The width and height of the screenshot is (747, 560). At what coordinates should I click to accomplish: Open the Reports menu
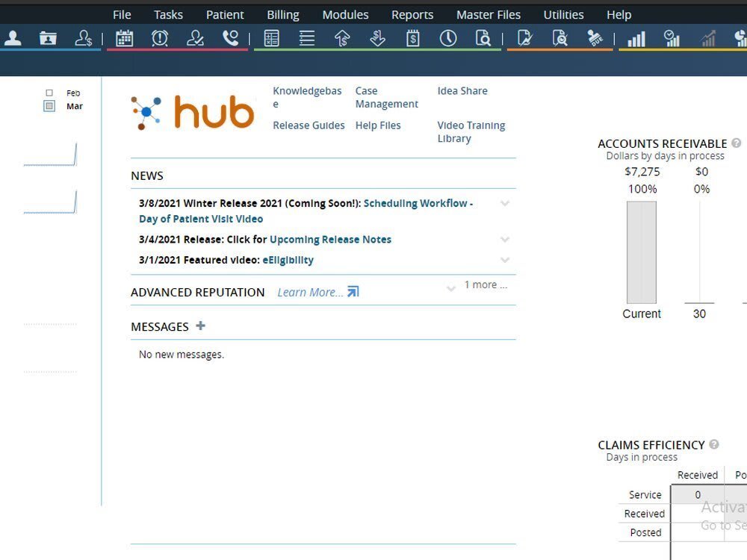[412, 15]
